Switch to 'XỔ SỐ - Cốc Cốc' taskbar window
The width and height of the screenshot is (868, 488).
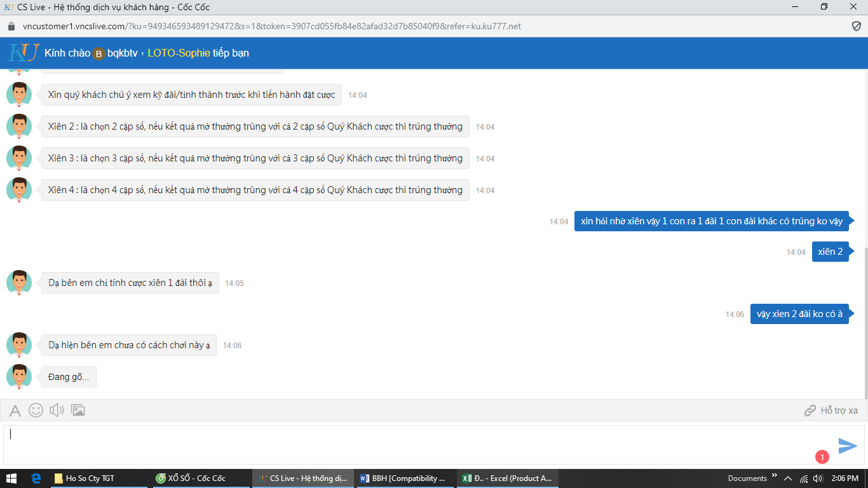coord(191,478)
